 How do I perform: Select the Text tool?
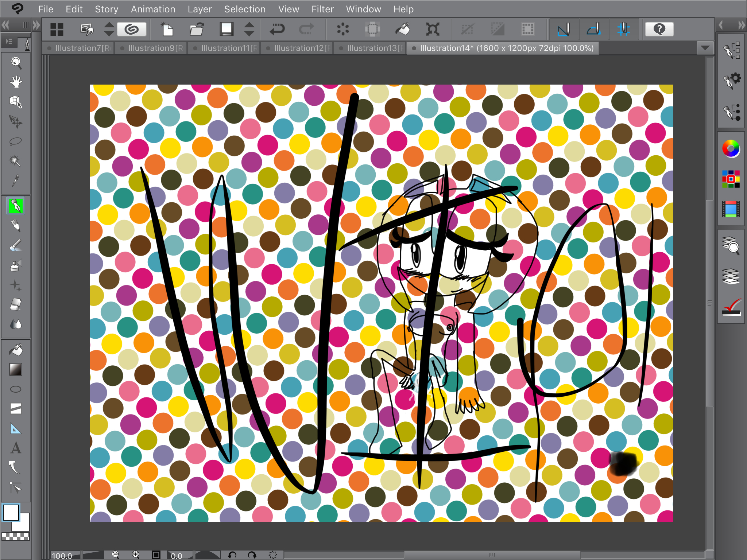coord(16,448)
